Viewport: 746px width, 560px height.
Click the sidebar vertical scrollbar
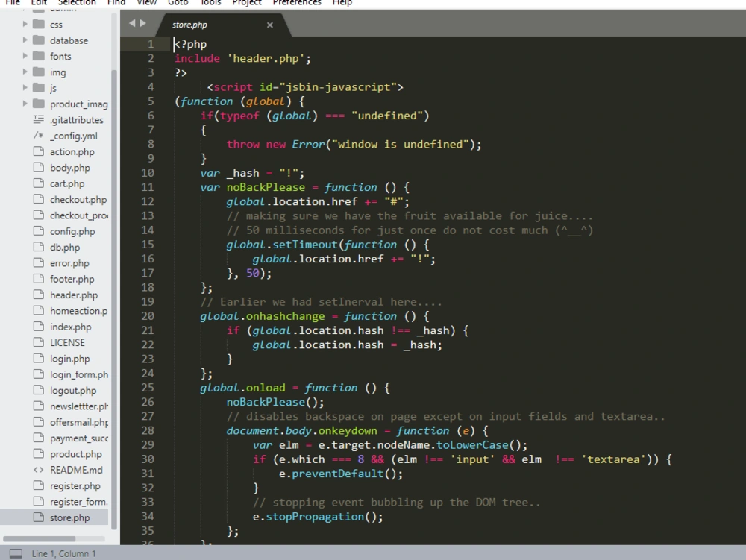(x=113, y=300)
